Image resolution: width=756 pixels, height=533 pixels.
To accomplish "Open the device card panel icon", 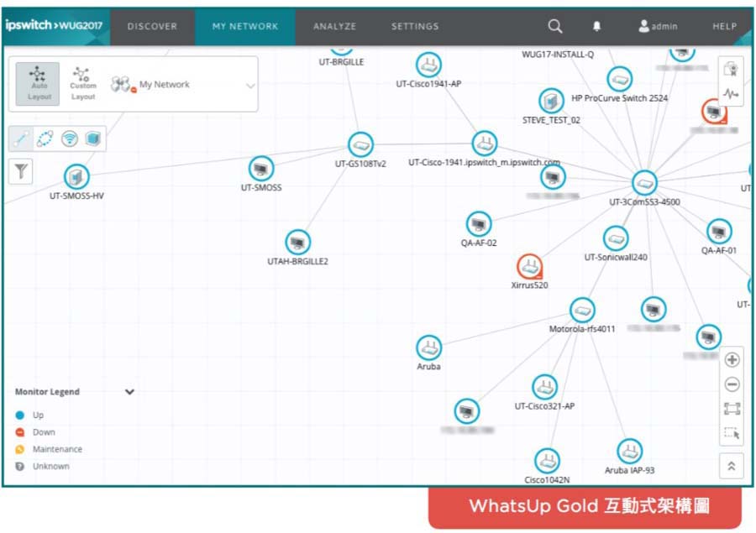I will 731,69.
